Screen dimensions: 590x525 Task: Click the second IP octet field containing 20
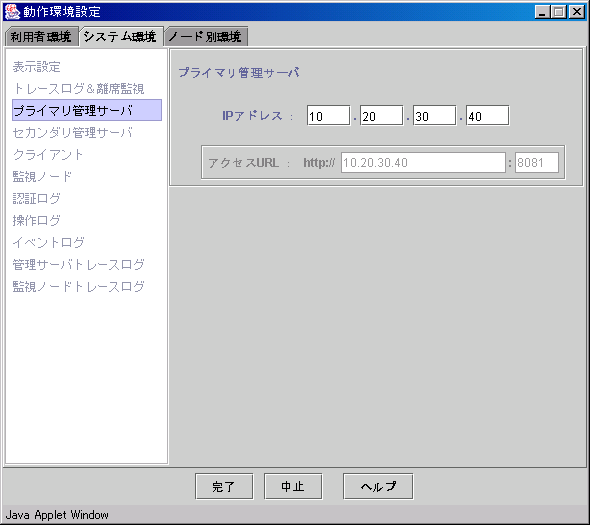point(382,116)
